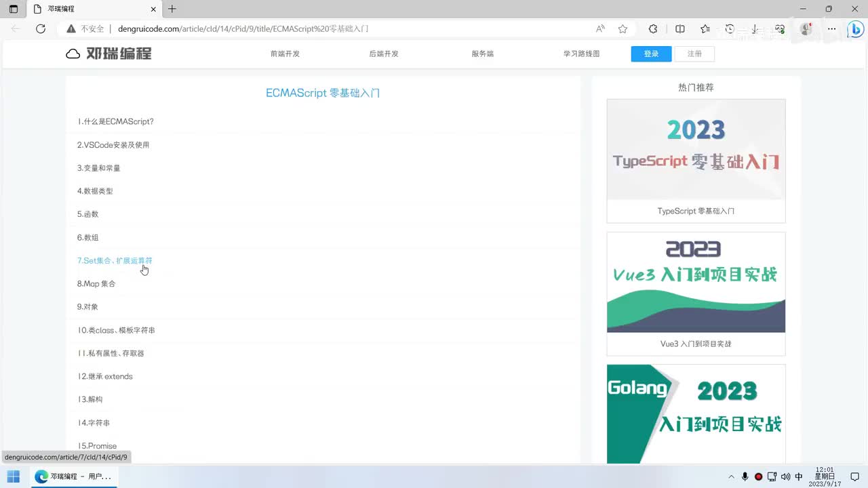This screenshot has height=488, width=868.
Task: Open the Golang 入门到项目实战 thumbnail
Action: 696,414
